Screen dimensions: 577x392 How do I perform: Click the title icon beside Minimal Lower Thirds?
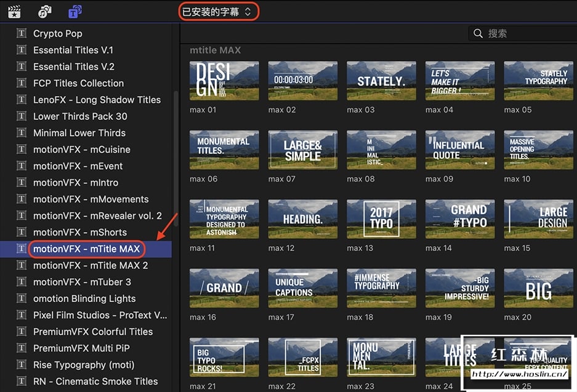[x=22, y=133]
